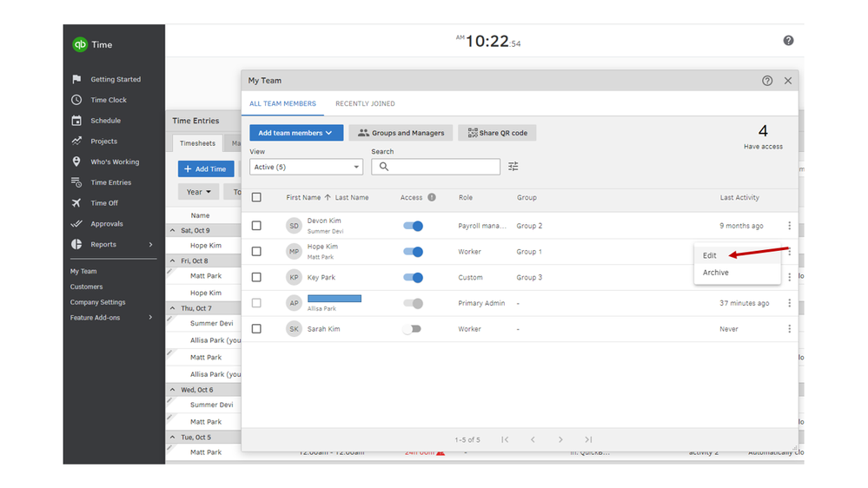The height and width of the screenshot is (488, 868).
Task: Open more options for Sarah Kim row
Action: click(790, 328)
